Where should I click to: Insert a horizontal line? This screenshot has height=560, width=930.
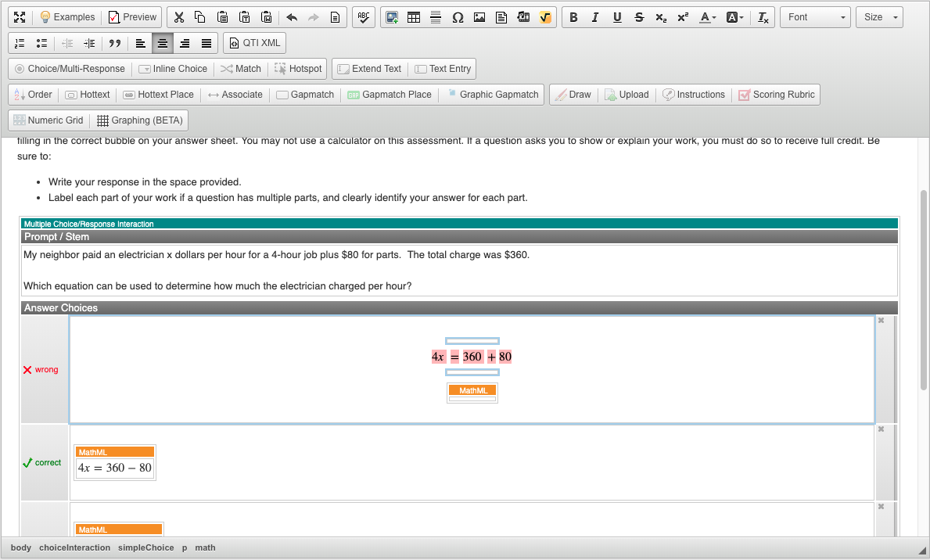[x=436, y=17]
